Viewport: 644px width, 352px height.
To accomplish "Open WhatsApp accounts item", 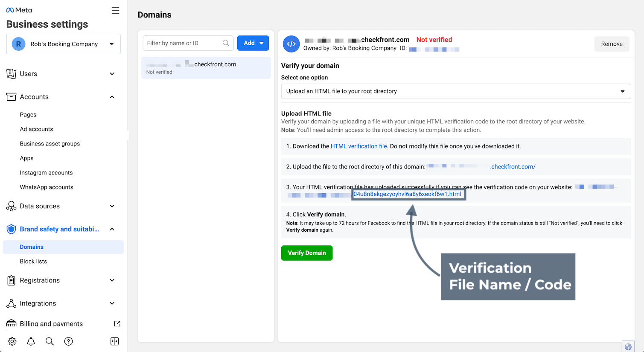I will [47, 187].
